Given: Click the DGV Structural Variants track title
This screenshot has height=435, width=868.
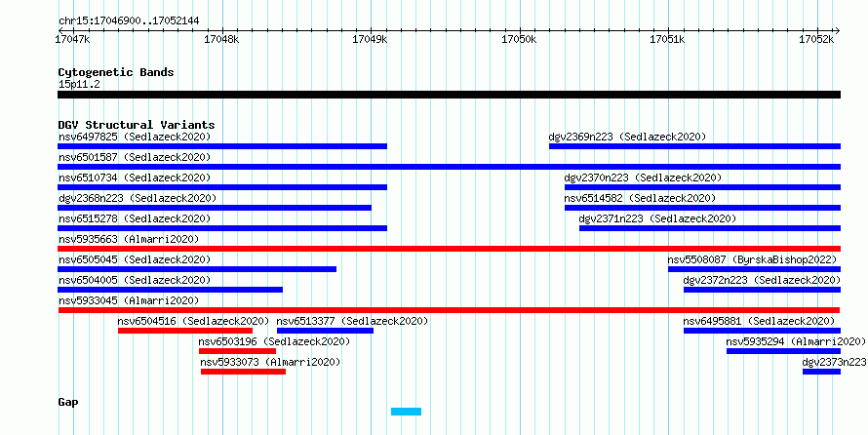Looking at the screenshot, I should (x=137, y=125).
